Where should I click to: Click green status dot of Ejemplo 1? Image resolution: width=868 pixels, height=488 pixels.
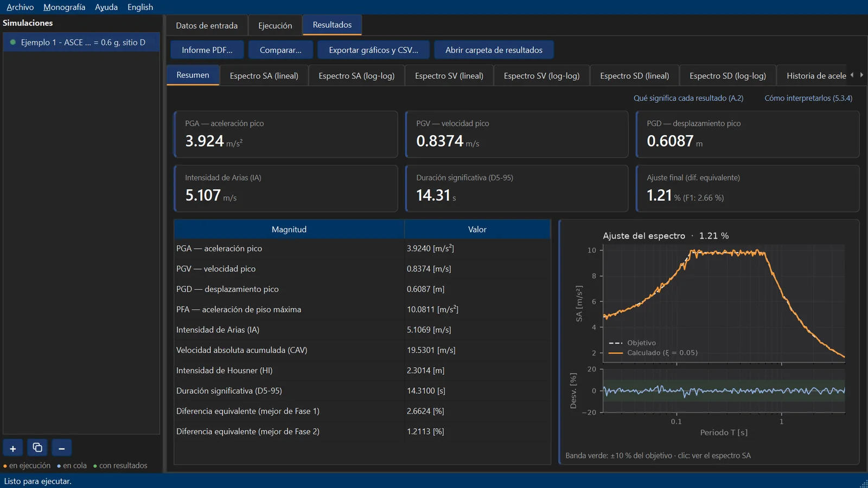[13, 42]
